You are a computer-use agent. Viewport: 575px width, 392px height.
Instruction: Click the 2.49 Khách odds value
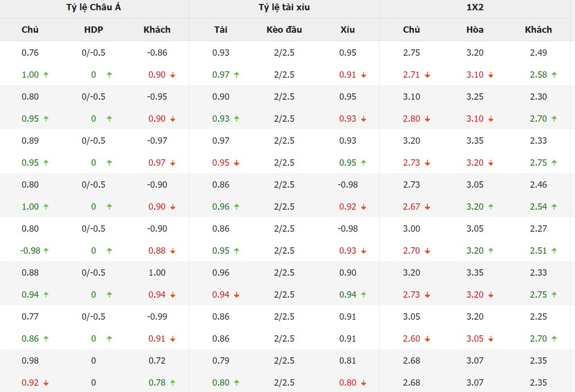click(x=538, y=53)
